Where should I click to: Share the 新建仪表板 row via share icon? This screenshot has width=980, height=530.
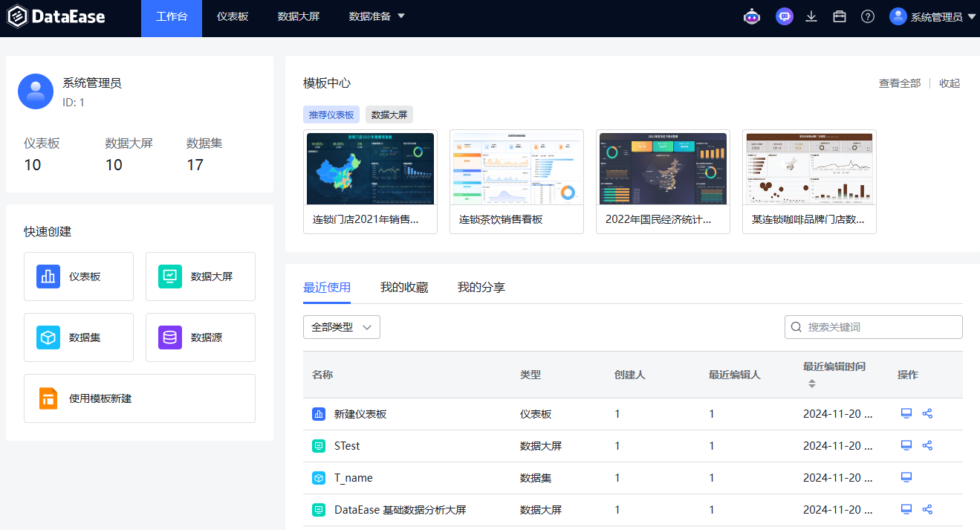point(927,414)
